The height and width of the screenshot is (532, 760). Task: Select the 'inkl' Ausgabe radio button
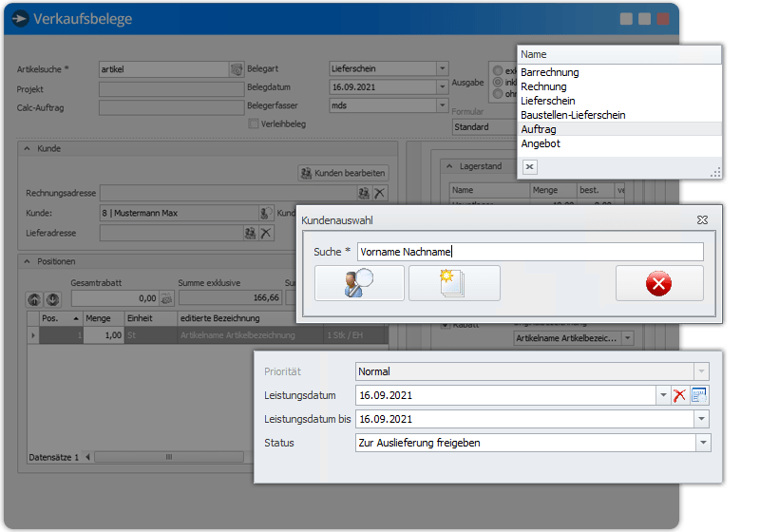498,83
